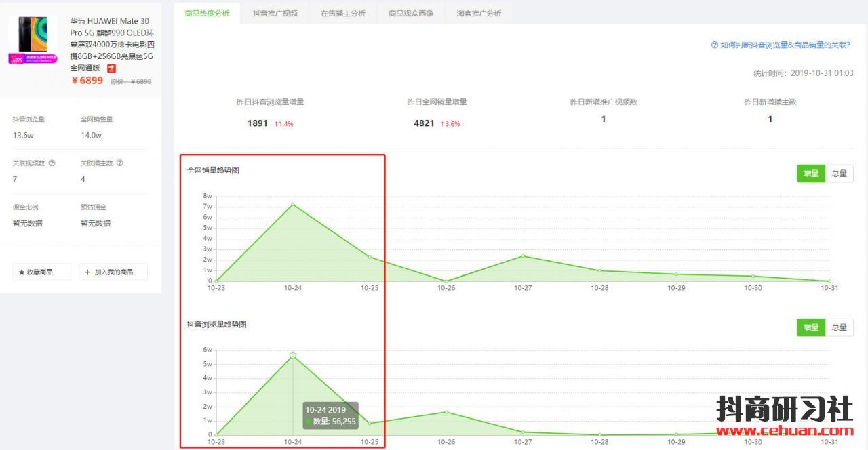
Task: Switch the 全网销量趋势图 chart to 总量
Action: point(839,173)
